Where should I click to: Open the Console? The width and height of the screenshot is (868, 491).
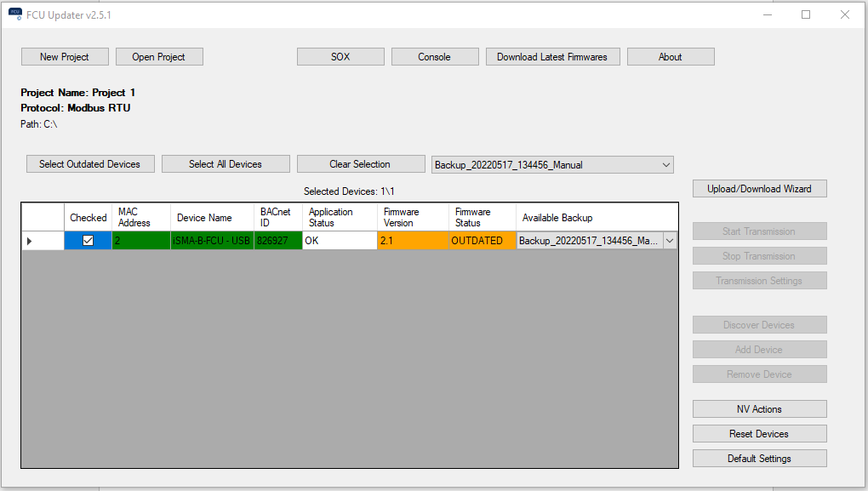[434, 57]
